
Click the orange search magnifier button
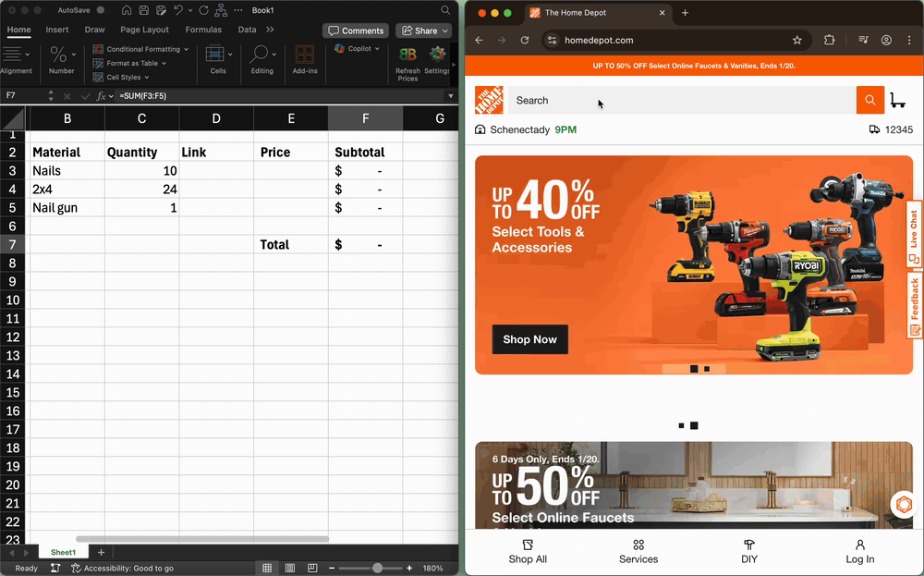pos(869,100)
